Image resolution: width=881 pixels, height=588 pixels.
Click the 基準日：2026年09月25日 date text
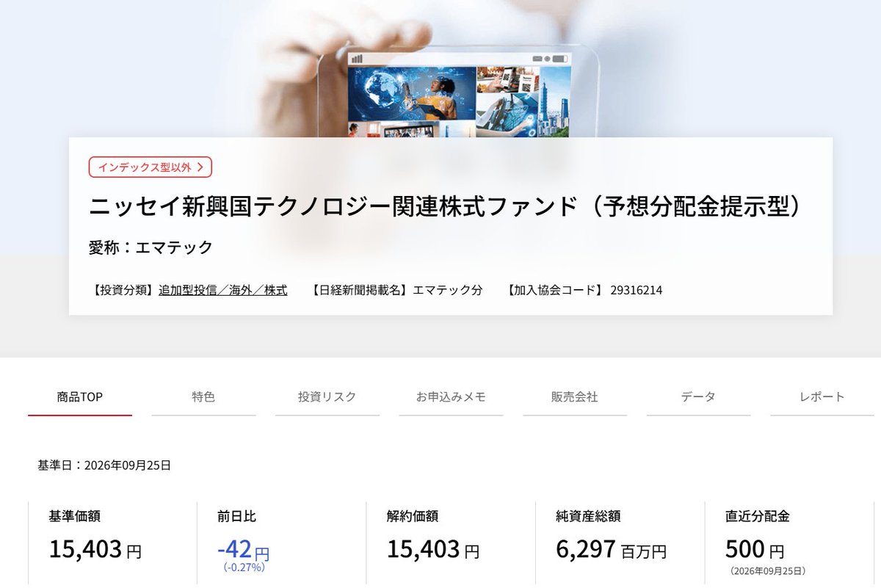click(104, 465)
